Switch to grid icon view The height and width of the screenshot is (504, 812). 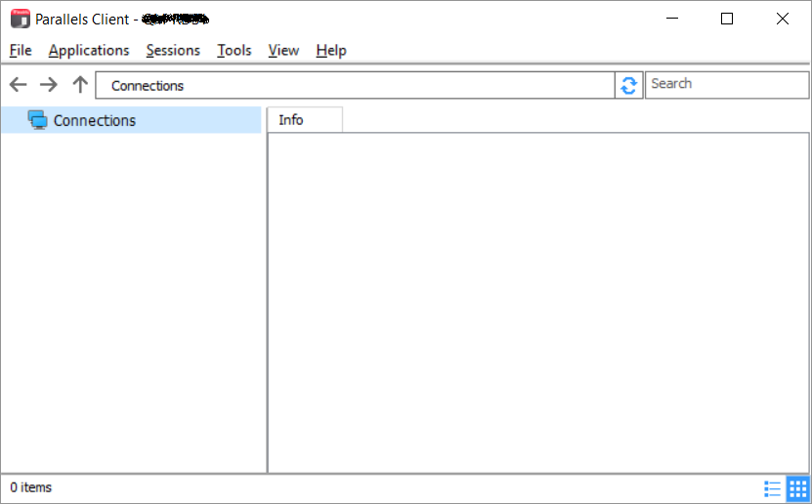click(797, 488)
